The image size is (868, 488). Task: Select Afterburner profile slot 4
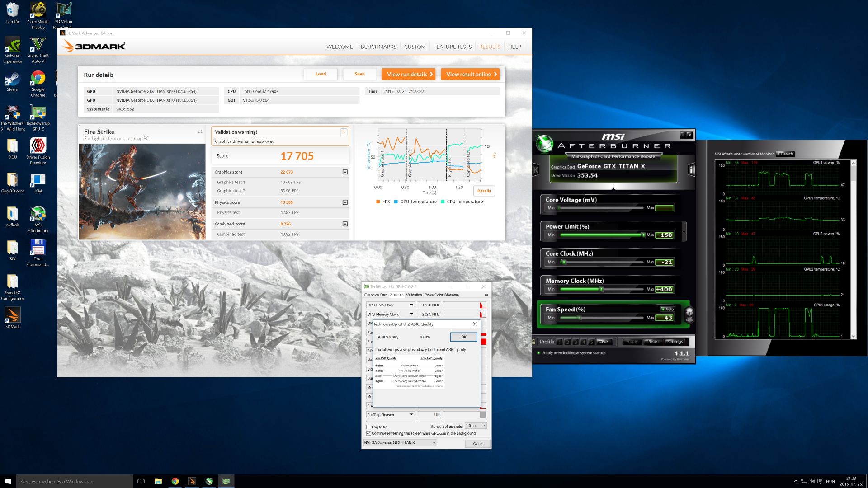pyautogui.click(x=583, y=342)
